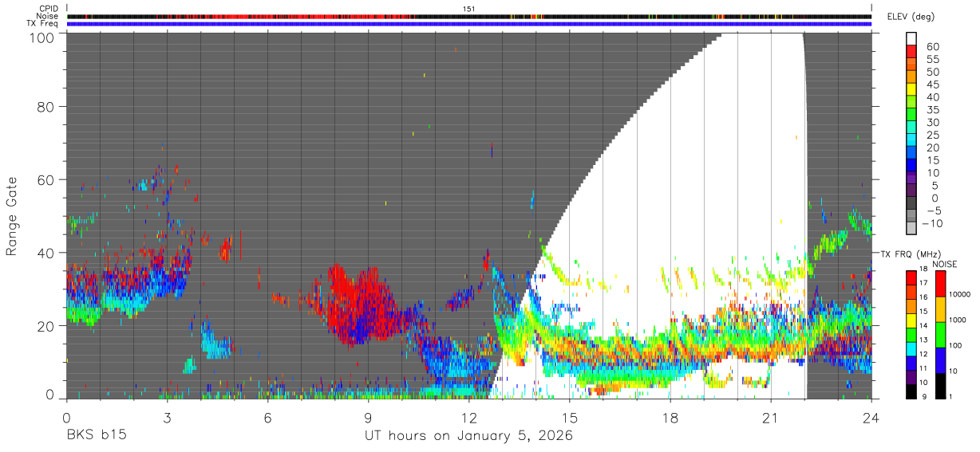
Task: Click the "Noise" row label above the plot
Action: tap(49, 16)
